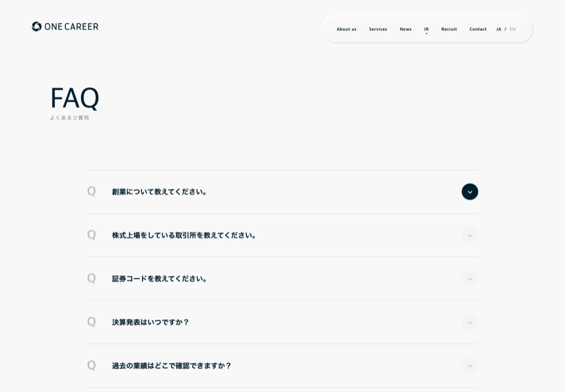This screenshot has height=392, width=565.
Task: Expand the 過去の業績はどこで確認できますか chevron
Action: tap(470, 365)
